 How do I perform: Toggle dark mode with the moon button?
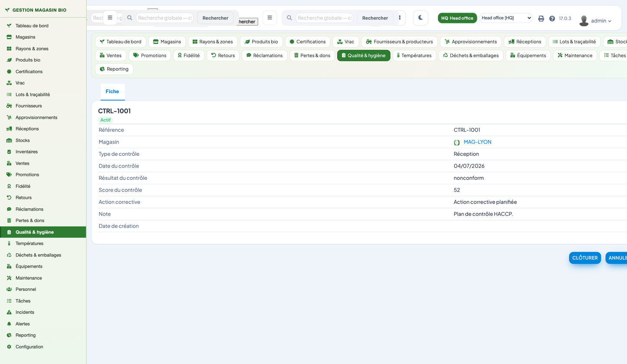(420, 18)
